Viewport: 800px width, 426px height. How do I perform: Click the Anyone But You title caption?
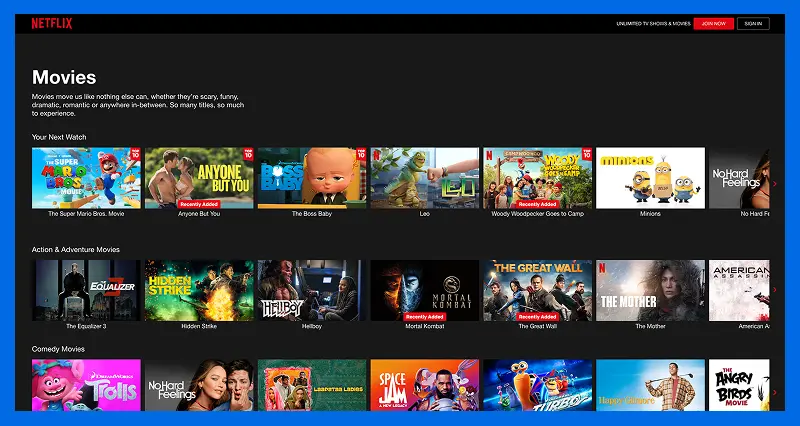pos(199,214)
